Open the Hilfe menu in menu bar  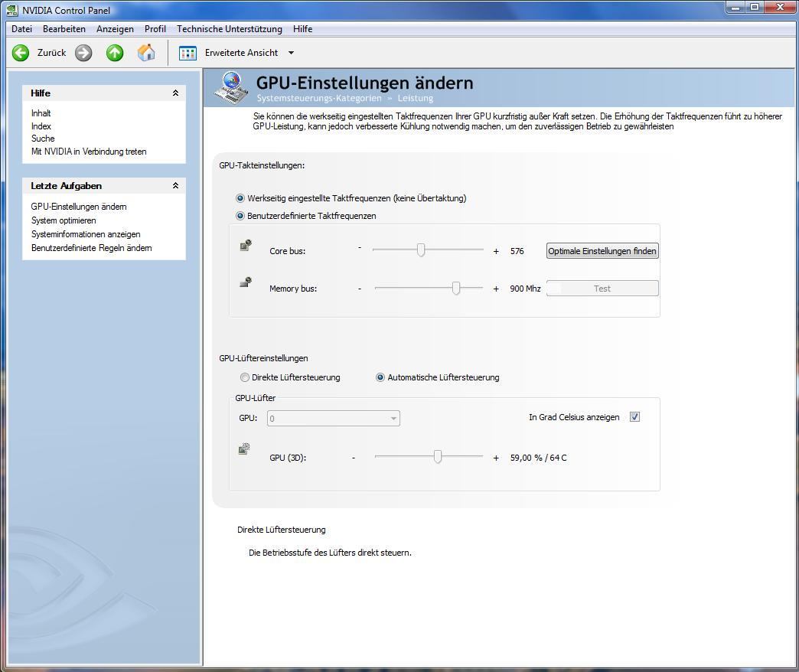pyautogui.click(x=302, y=29)
